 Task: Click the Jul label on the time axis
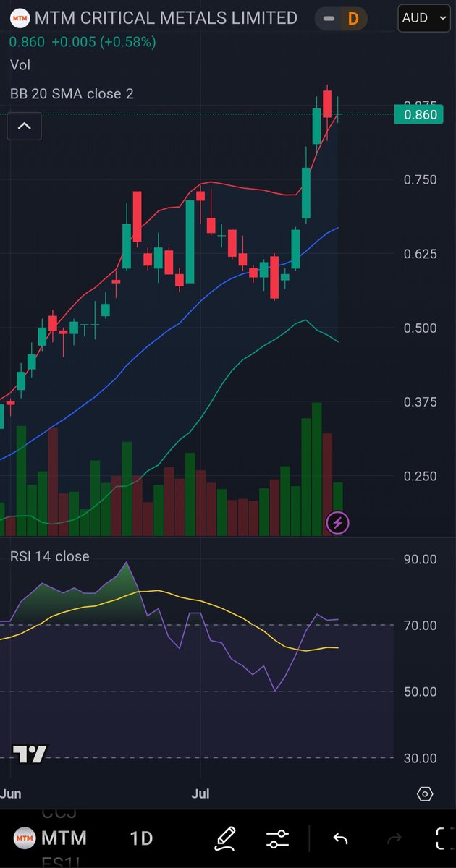coord(200,794)
